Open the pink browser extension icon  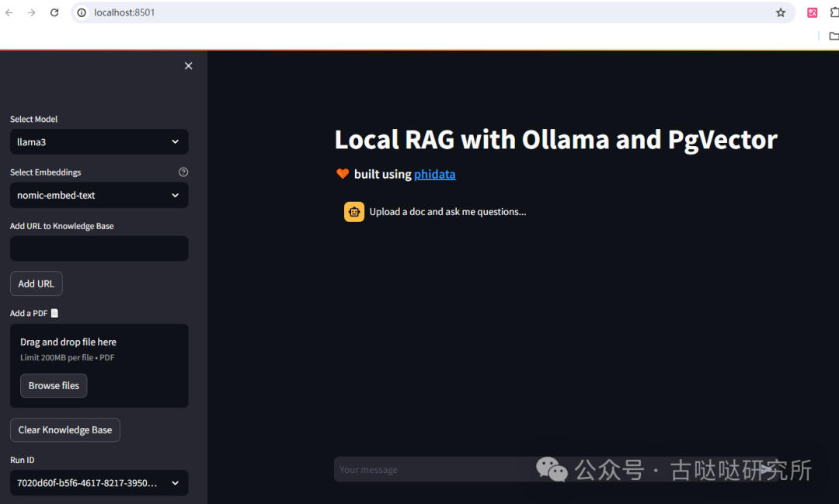[813, 12]
